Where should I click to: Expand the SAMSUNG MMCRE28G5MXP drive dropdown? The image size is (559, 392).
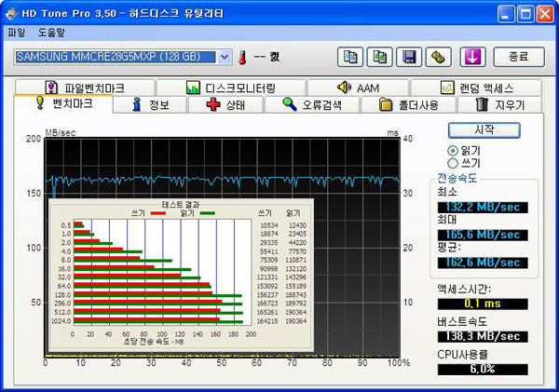[225, 57]
